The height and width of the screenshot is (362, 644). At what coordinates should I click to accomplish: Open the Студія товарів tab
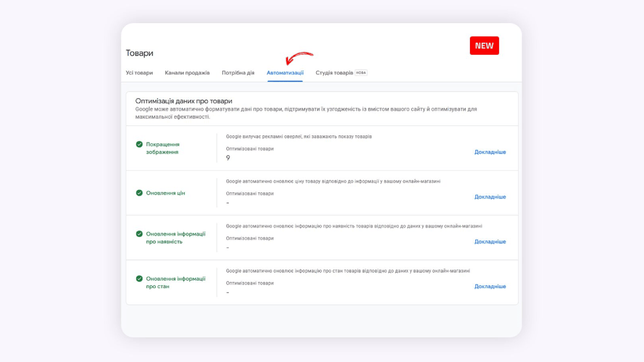click(334, 73)
